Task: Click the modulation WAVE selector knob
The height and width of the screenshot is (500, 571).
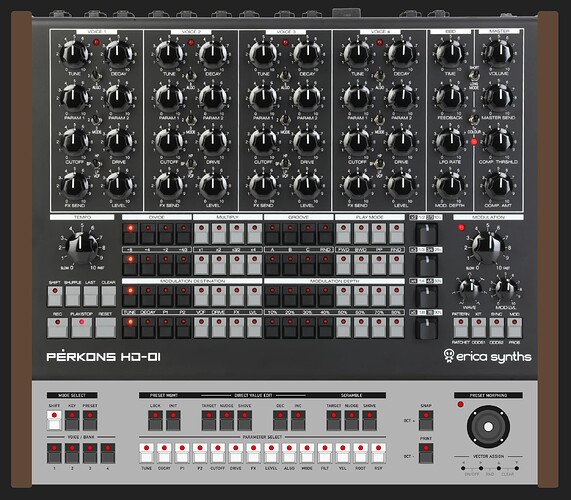Action: point(469,289)
